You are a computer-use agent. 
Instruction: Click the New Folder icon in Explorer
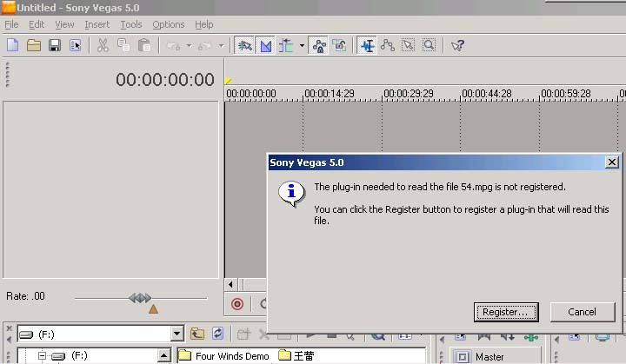point(243,334)
